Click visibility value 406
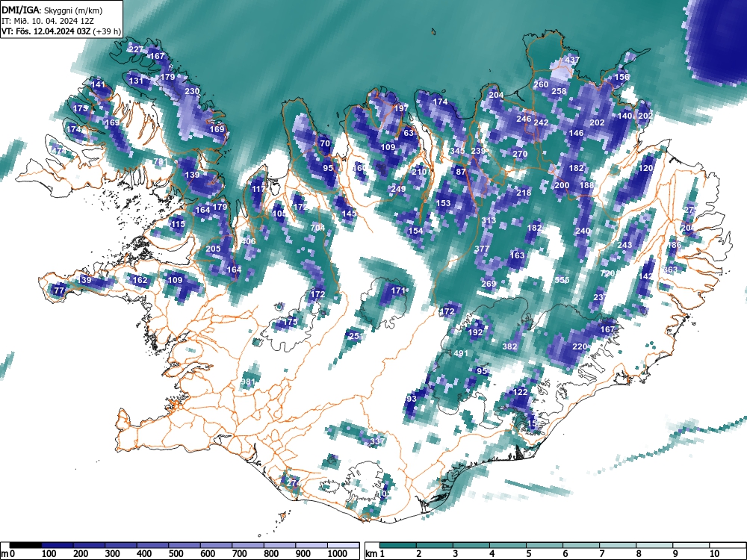This screenshot has height=560, width=747. click(x=248, y=241)
